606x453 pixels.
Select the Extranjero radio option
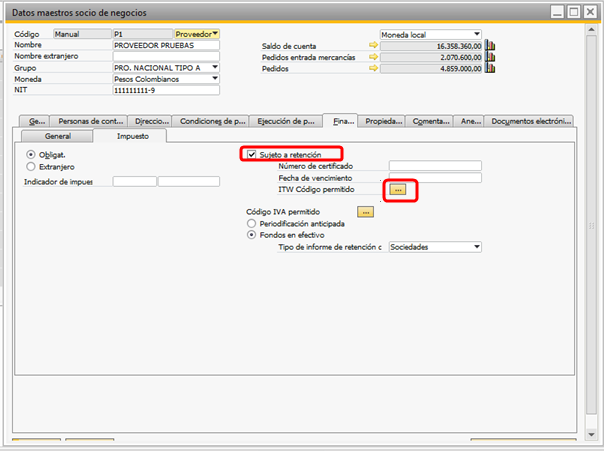(31, 166)
